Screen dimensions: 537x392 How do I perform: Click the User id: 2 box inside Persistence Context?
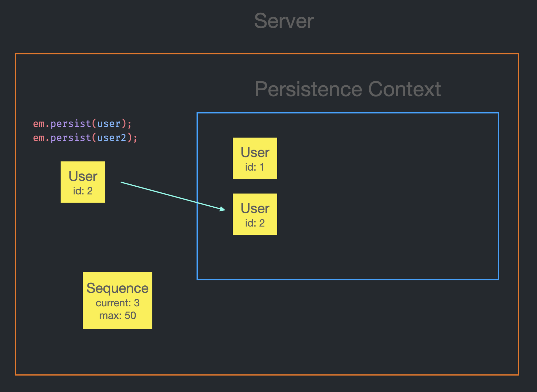pyautogui.click(x=255, y=214)
